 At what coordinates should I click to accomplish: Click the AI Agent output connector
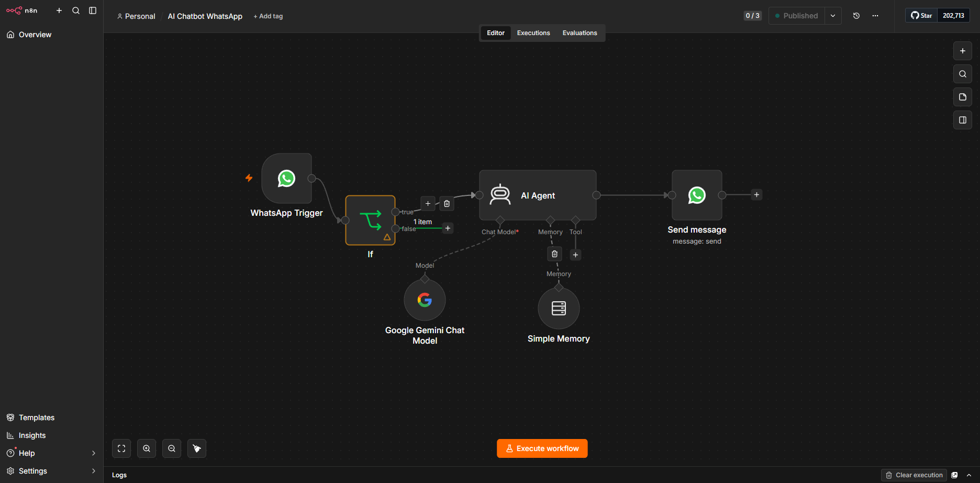pos(596,195)
